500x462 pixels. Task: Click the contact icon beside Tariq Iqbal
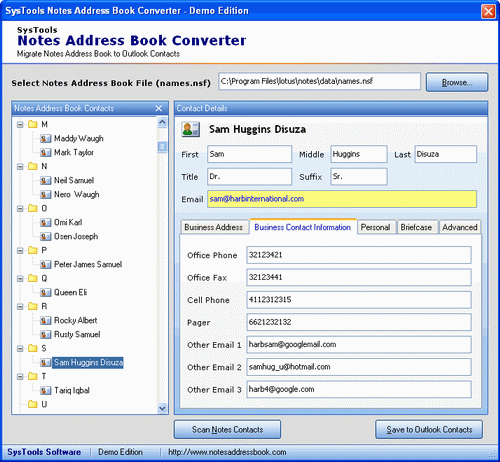pos(45,390)
